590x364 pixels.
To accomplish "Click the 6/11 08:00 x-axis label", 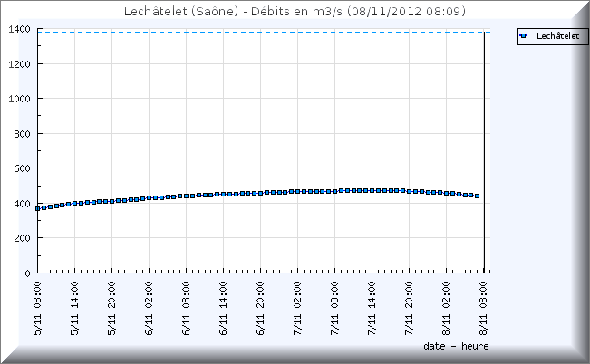I will pyautogui.click(x=187, y=309).
